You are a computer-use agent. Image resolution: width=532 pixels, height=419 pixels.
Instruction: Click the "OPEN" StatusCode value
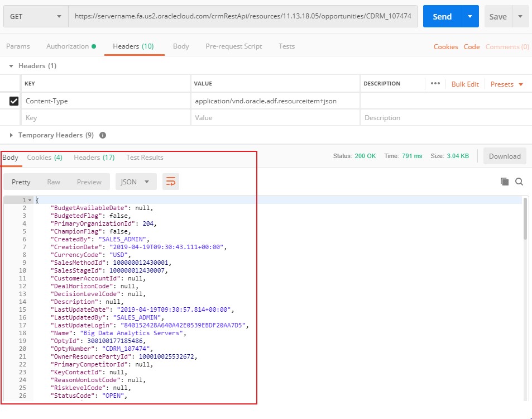pyautogui.click(x=113, y=396)
